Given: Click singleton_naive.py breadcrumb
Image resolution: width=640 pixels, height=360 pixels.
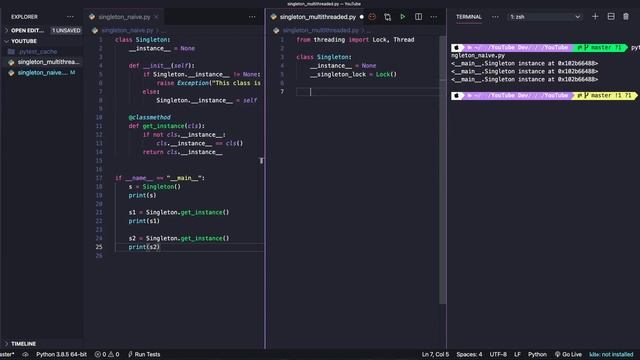Looking at the screenshot, I should pyautogui.click(x=127, y=30).
